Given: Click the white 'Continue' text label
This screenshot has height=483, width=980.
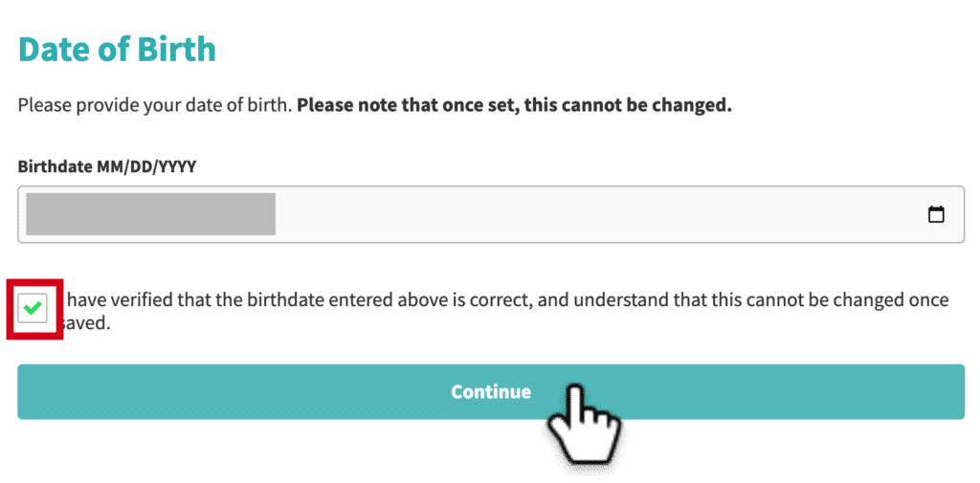Looking at the screenshot, I should 491,392.
